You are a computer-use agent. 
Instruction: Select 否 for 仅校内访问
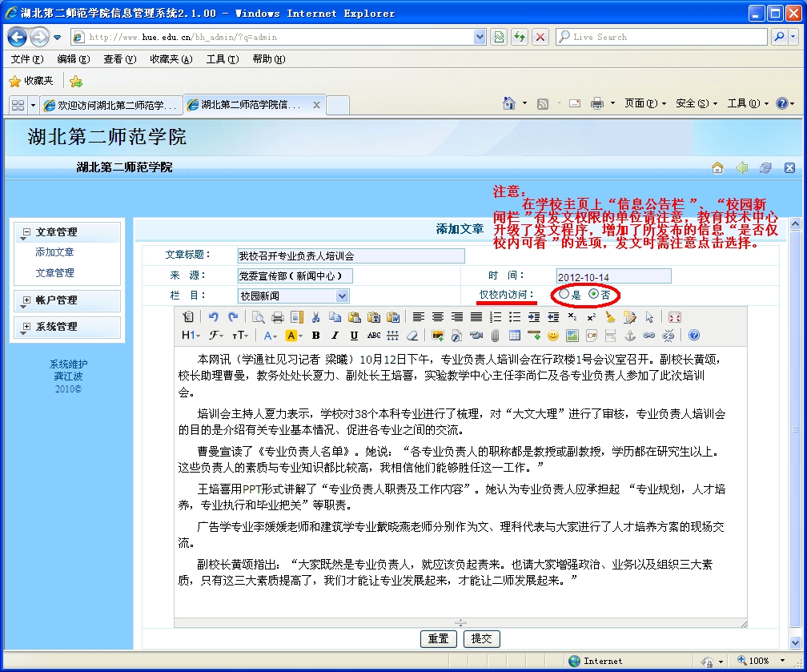click(x=593, y=295)
